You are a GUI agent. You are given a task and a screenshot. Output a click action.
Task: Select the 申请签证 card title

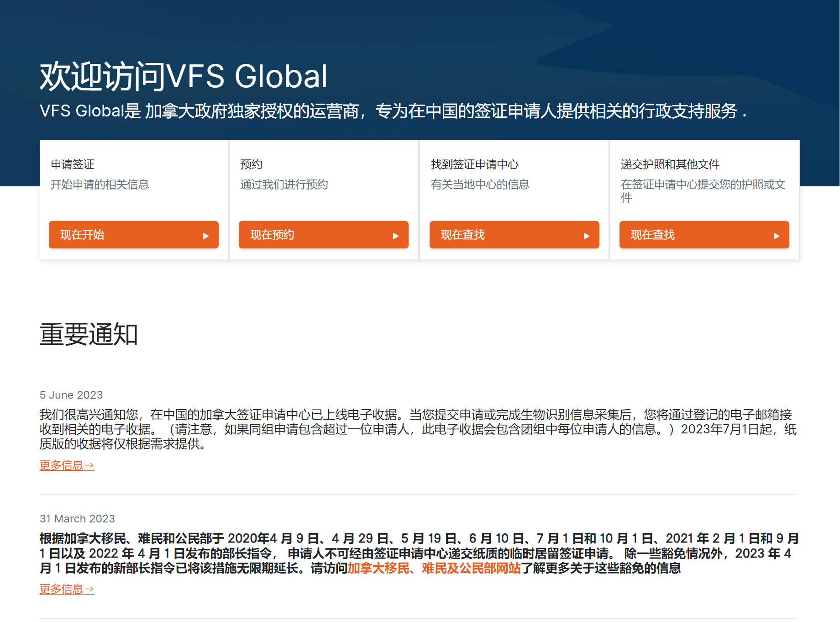(x=72, y=164)
